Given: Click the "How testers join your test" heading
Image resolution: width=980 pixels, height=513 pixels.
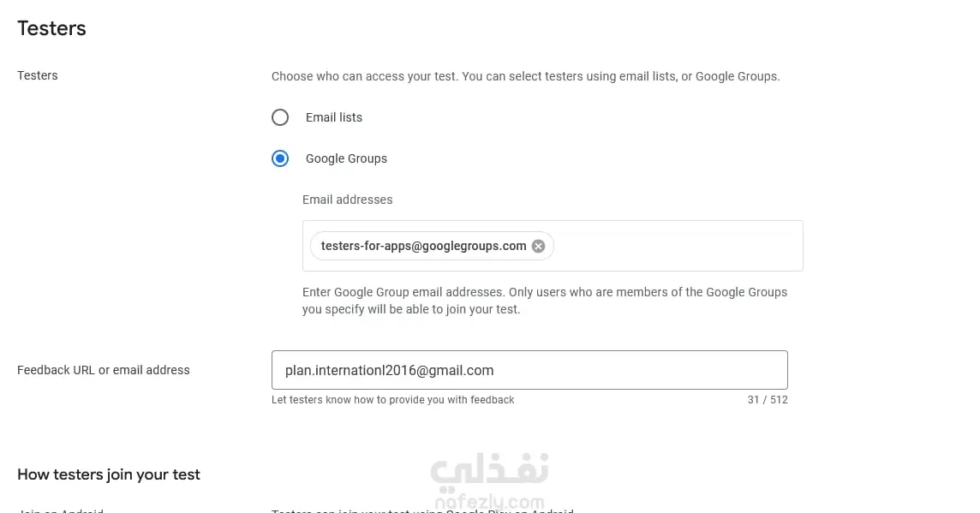Looking at the screenshot, I should (x=109, y=474).
